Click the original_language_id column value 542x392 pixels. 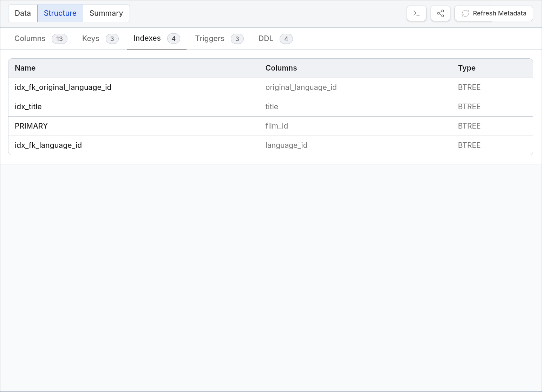[x=301, y=87]
